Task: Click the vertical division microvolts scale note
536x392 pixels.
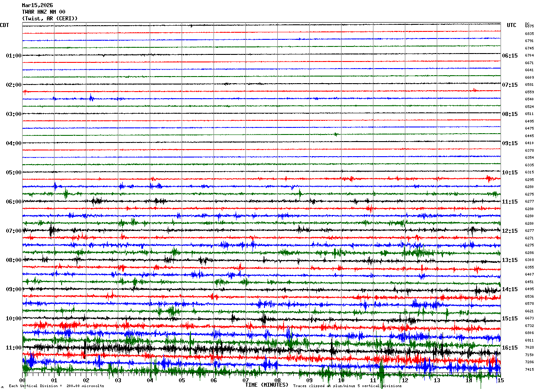Action: (57, 386)
